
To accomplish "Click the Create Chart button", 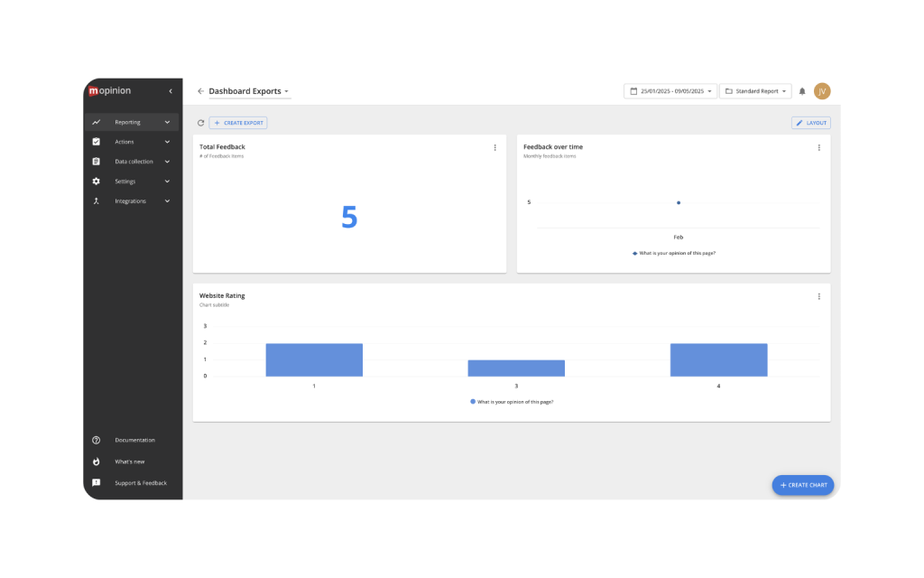I will 802,485.
